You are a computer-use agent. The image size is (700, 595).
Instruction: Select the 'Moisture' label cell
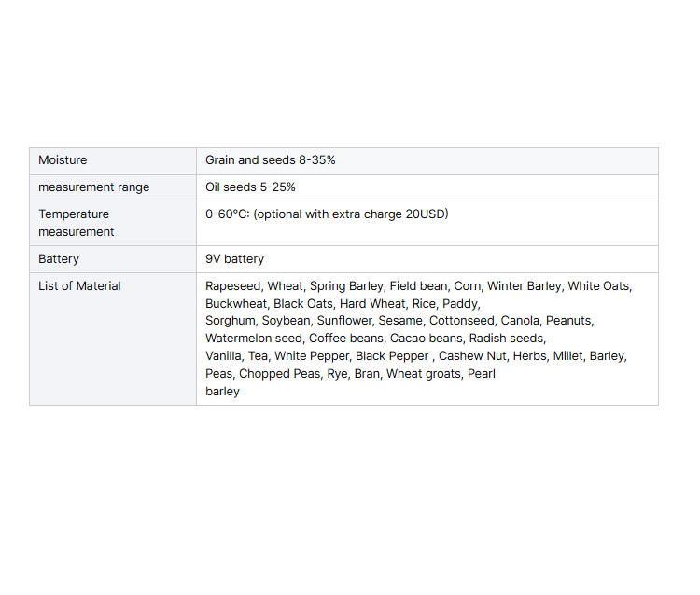[113, 161]
